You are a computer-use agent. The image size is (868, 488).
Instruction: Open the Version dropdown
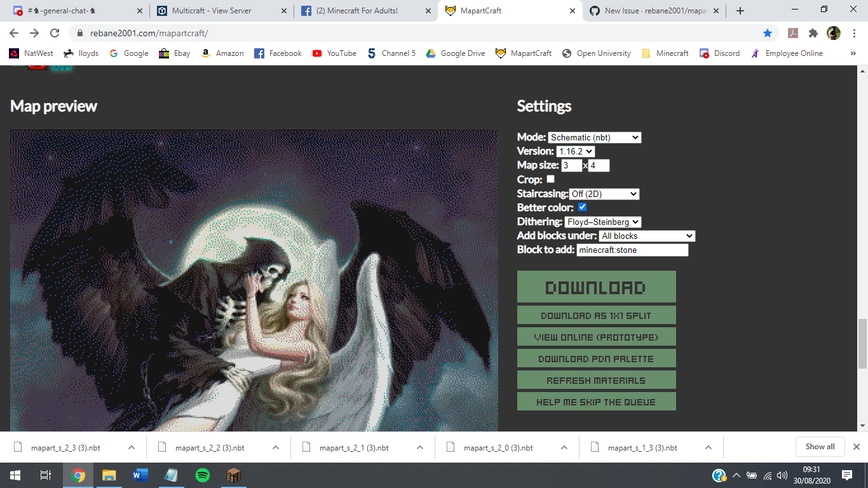pos(576,151)
